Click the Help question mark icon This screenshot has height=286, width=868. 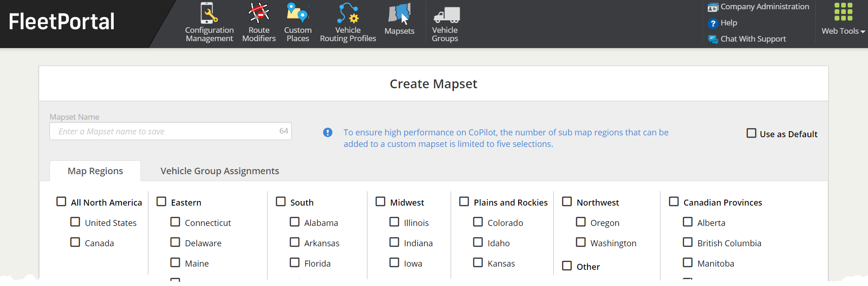pyautogui.click(x=713, y=23)
